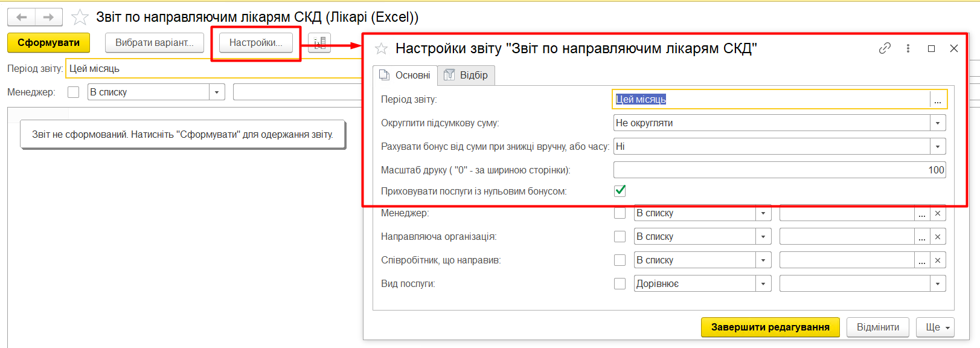Click the forward navigation arrow
Screen dimensions: 980x348
click(x=49, y=18)
